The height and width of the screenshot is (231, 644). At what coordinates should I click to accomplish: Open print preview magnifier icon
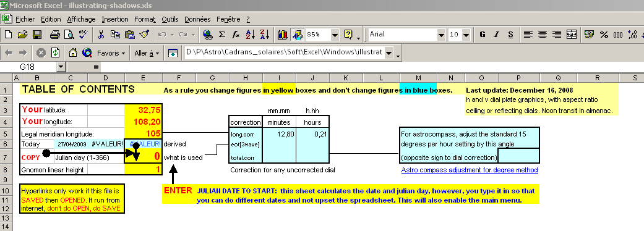[69, 35]
